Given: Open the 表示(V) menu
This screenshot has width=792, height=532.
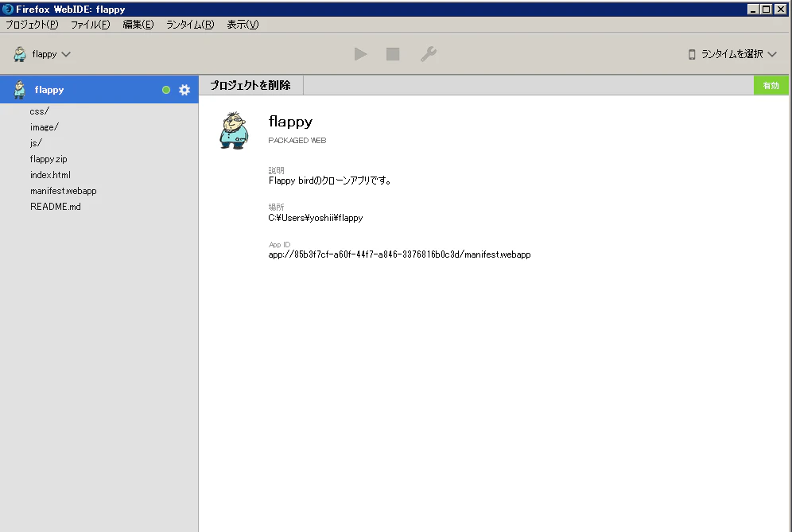Looking at the screenshot, I should coord(243,24).
